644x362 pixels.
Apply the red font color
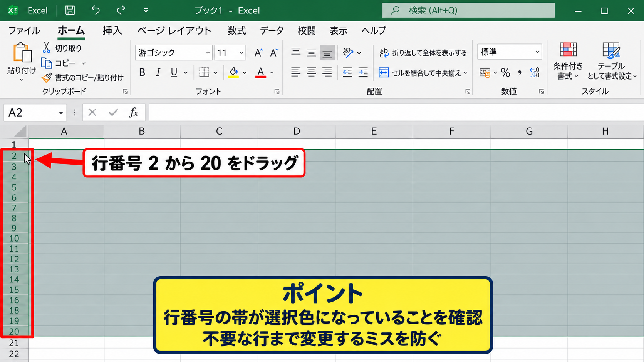click(x=261, y=72)
